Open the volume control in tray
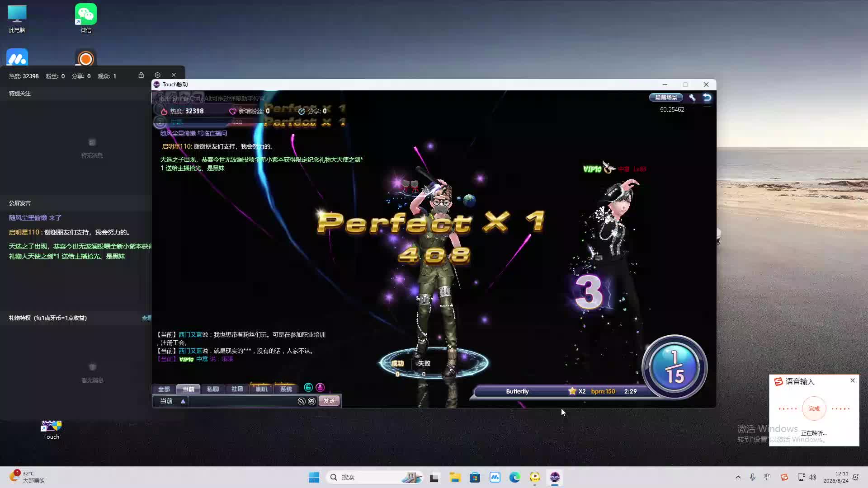The width and height of the screenshot is (868, 488). tap(812, 477)
